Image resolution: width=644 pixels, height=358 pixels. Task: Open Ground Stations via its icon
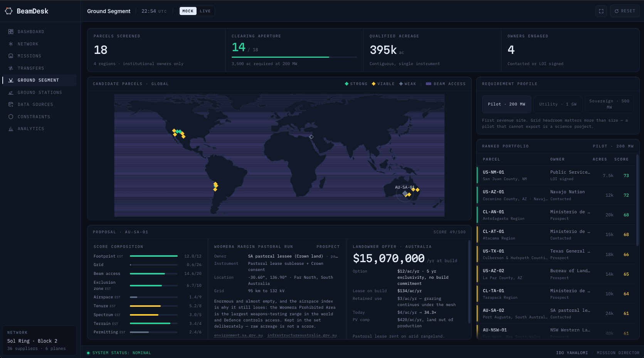click(11, 92)
